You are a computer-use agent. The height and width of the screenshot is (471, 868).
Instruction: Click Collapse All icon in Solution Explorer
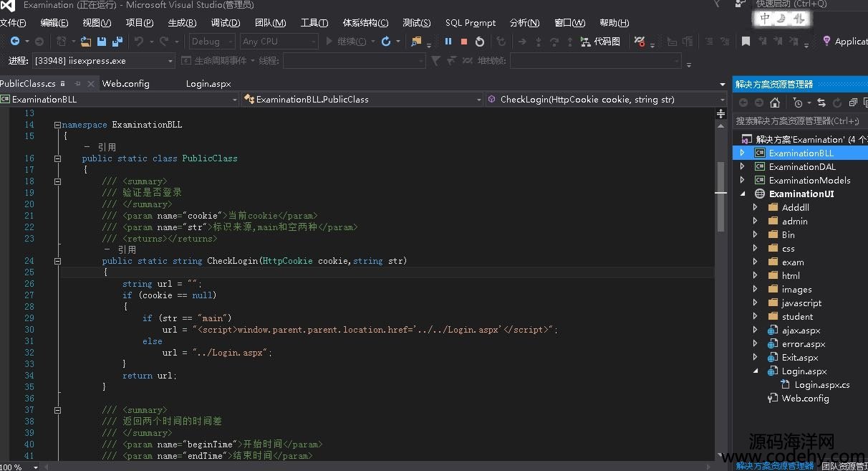pos(853,103)
